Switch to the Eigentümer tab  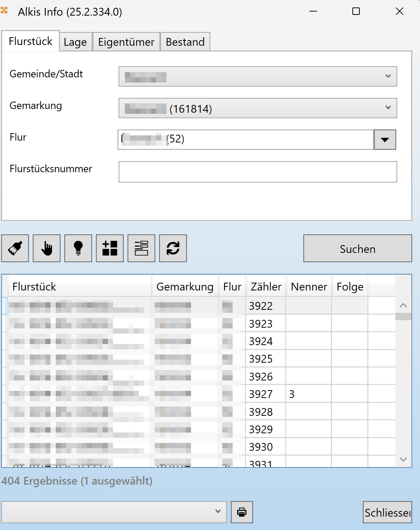pyautogui.click(x=126, y=42)
